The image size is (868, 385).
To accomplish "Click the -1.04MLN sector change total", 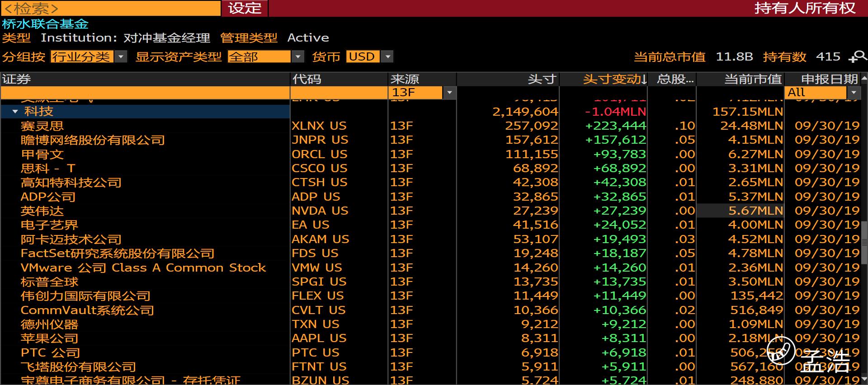I will [x=615, y=112].
